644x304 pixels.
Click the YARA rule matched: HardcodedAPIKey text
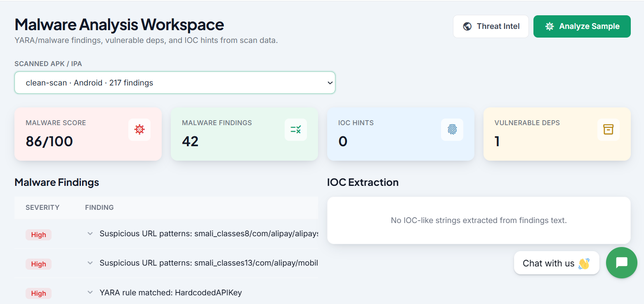171,293
